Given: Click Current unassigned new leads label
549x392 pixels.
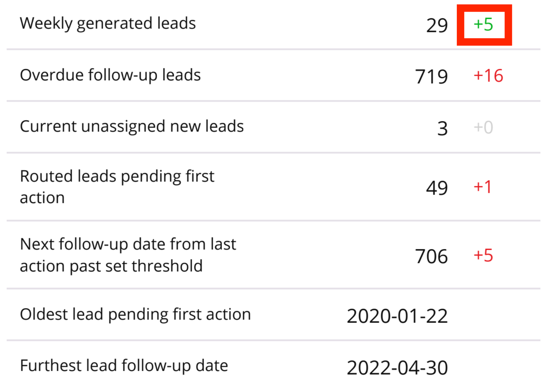Looking at the screenshot, I should coord(131,126).
